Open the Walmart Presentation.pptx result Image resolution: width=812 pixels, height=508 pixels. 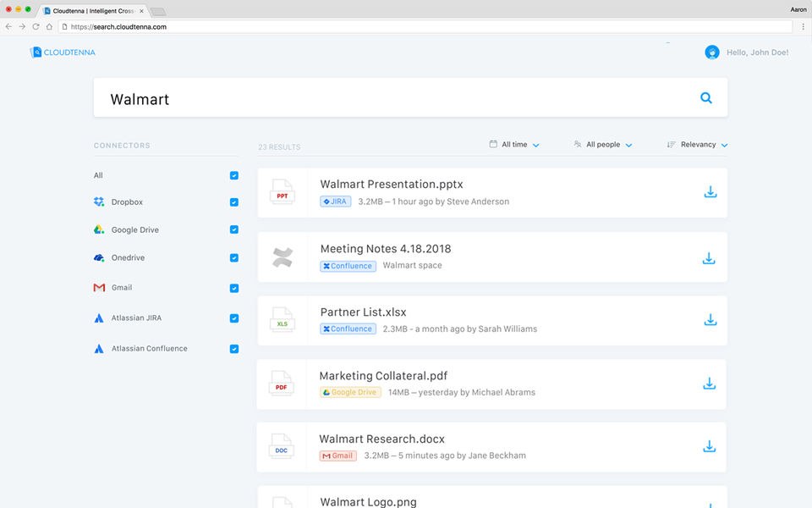point(392,184)
